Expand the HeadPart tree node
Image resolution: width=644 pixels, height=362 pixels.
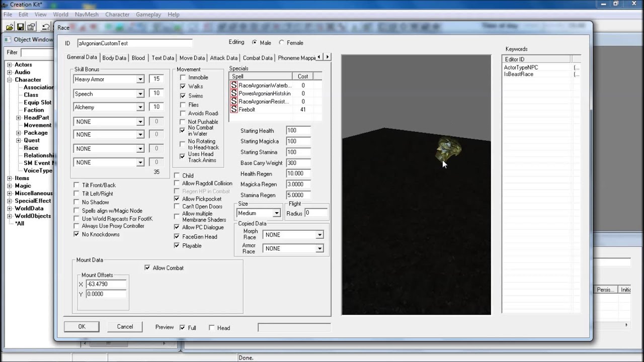pyautogui.click(x=19, y=118)
